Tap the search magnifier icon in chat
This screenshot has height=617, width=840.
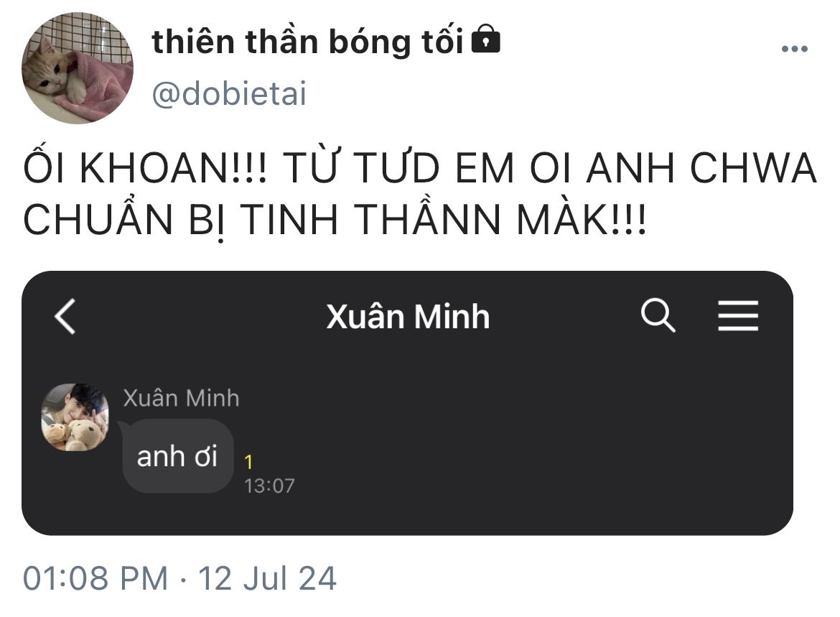click(658, 316)
